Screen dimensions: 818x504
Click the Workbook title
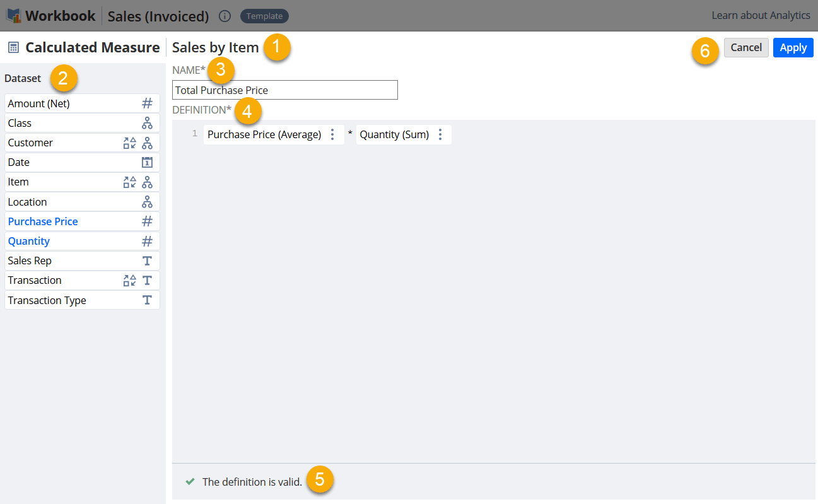tap(60, 16)
